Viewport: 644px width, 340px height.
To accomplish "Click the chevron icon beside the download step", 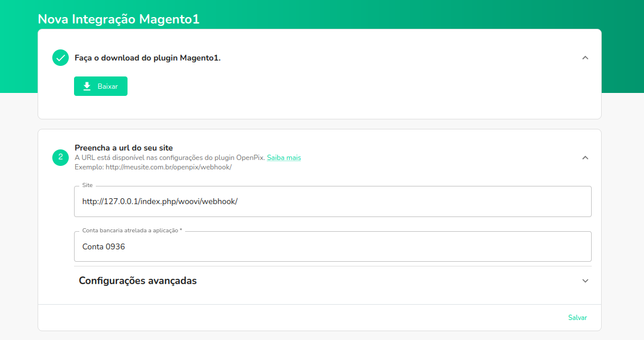I will [585, 58].
